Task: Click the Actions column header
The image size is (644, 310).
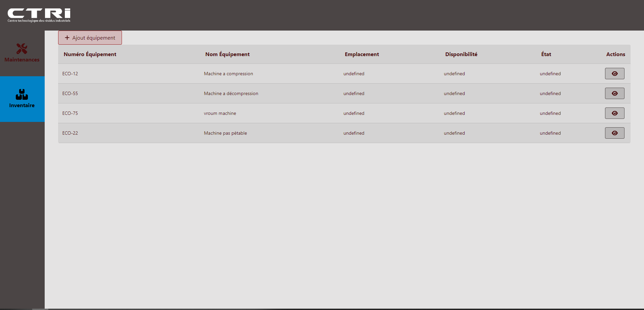Action: (x=615, y=54)
